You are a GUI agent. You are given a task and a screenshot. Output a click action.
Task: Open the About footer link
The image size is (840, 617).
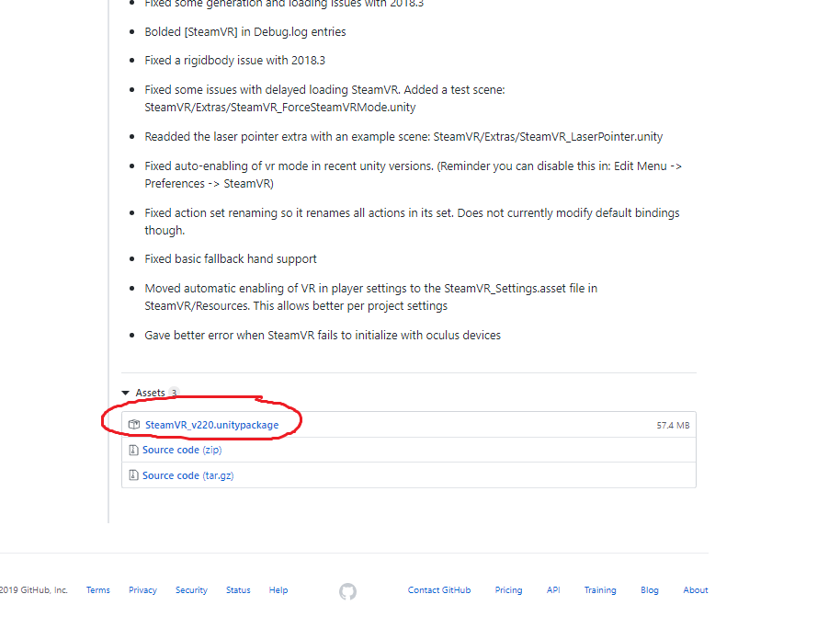[x=696, y=589]
